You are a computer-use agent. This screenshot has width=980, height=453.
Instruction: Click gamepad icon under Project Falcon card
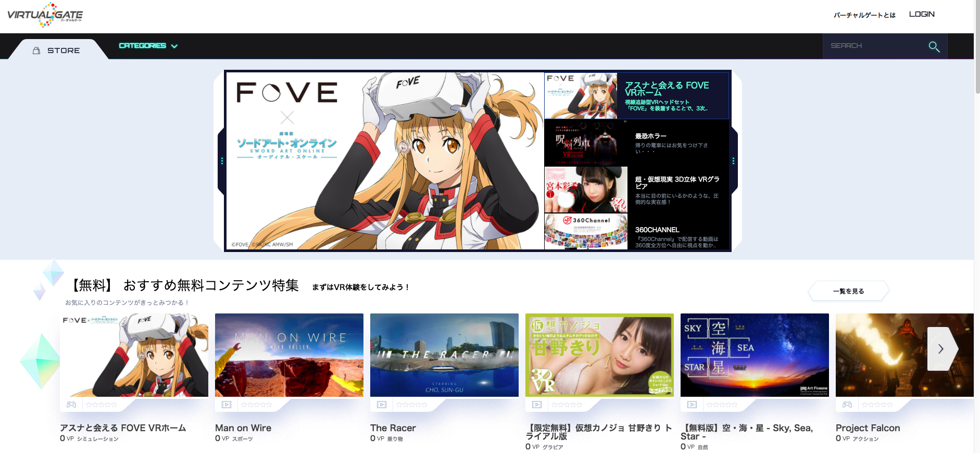pos(847,405)
